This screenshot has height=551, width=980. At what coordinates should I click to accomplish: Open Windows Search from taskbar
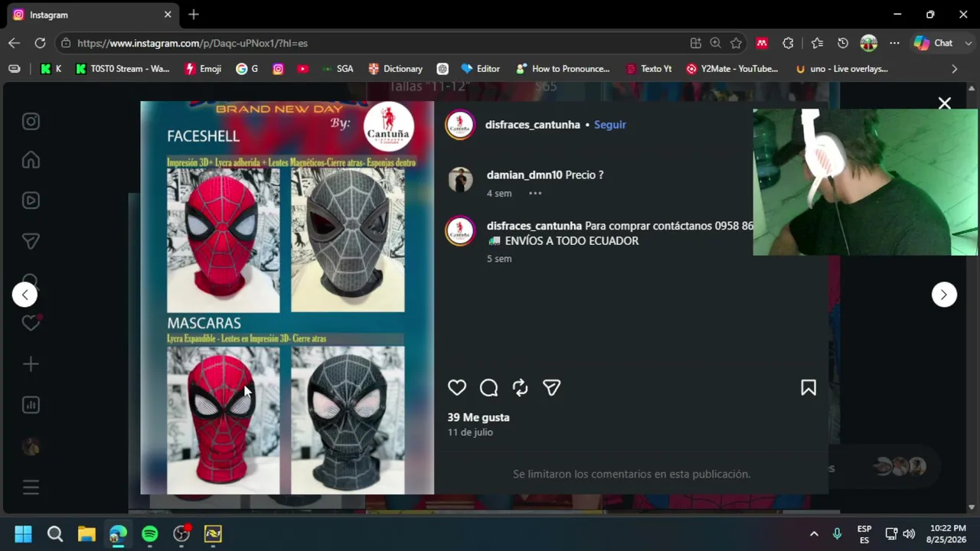(55, 533)
